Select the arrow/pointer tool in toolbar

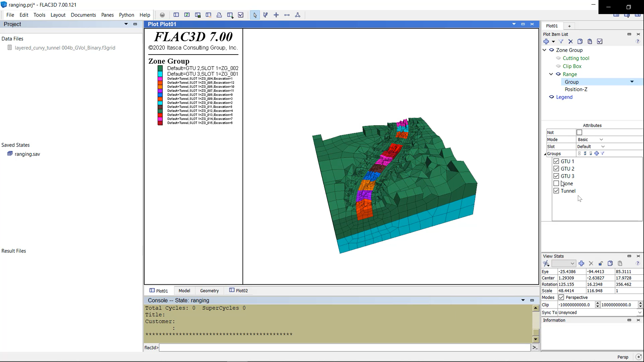tap(256, 15)
